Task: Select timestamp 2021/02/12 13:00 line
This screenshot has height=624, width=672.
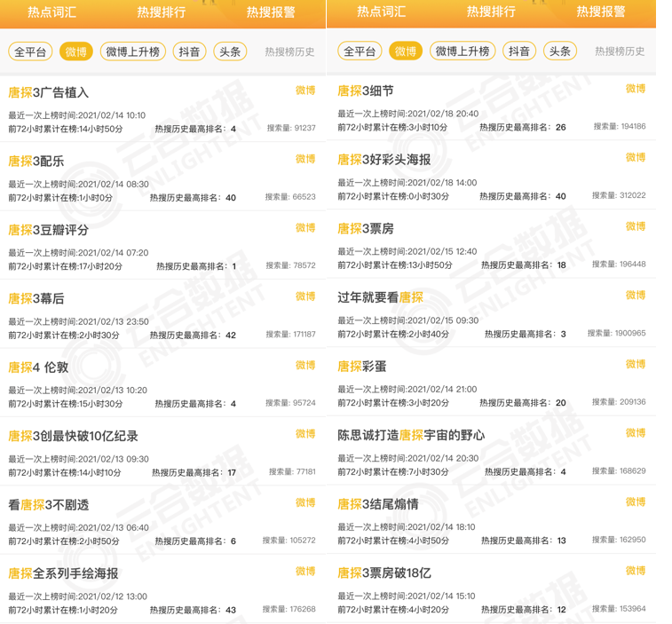Action: coord(78,596)
